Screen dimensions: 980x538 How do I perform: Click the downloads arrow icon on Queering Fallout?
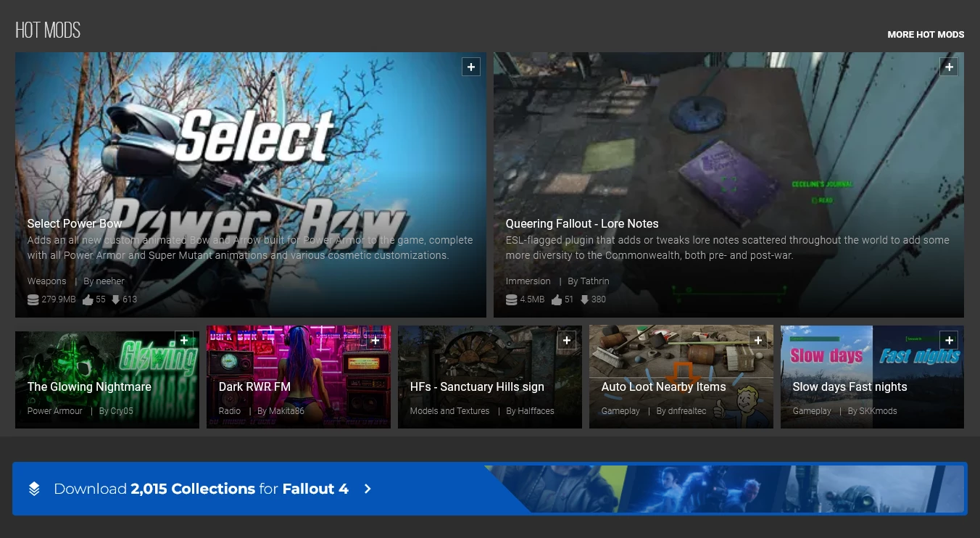coord(584,299)
